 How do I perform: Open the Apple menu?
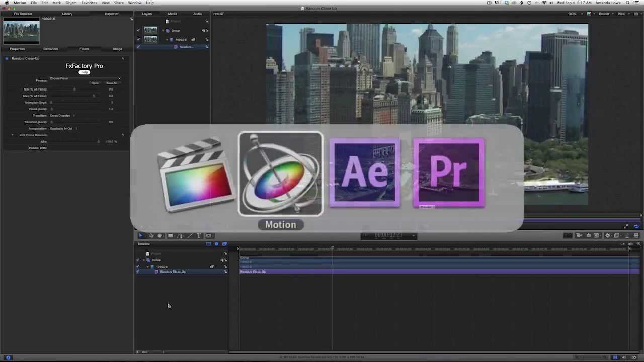click(x=7, y=3)
